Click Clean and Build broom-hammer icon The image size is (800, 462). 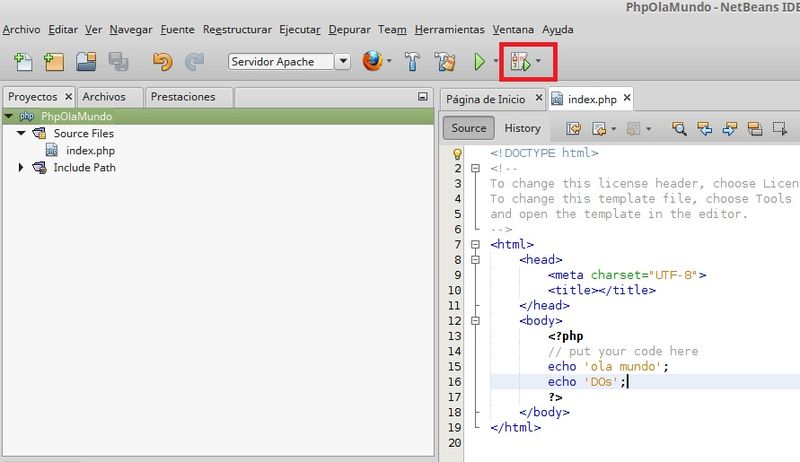point(445,62)
